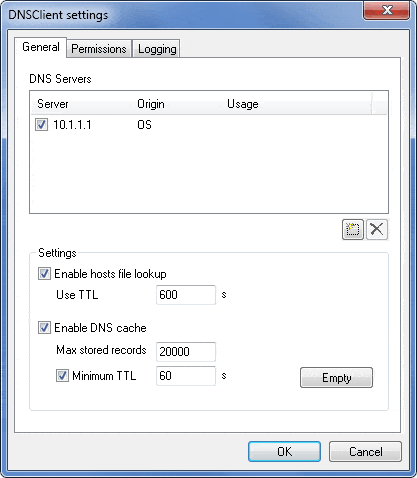Confirm settings with the OK button
The width and height of the screenshot is (417, 478).
(x=284, y=452)
